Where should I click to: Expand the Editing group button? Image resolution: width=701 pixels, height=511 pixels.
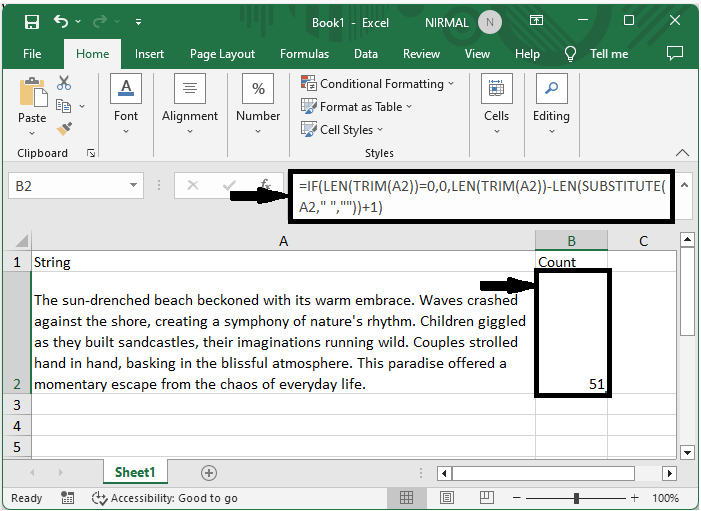click(551, 105)
